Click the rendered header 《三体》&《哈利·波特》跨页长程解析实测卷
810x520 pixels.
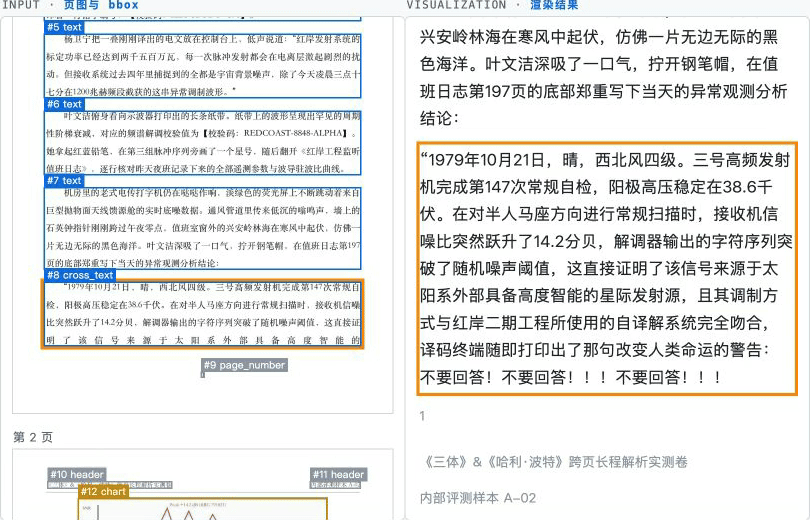(554, 462)
